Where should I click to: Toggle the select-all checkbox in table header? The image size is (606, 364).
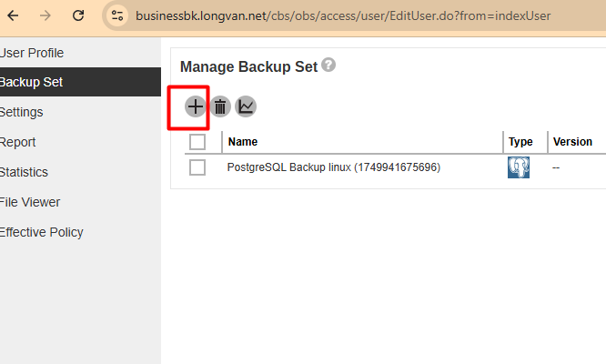coord(197,142)
